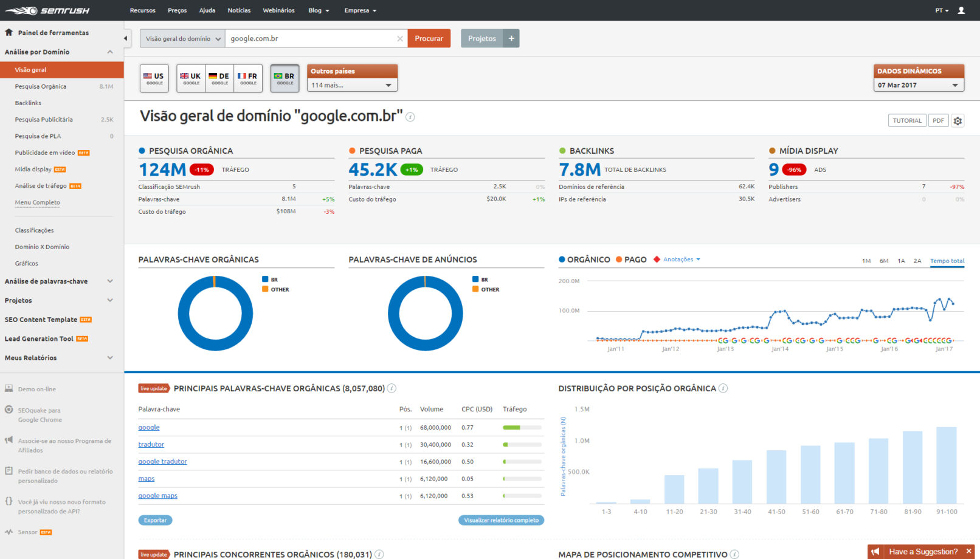Select the BR Google database flag

pyautogui.click(x=285, y=78)
